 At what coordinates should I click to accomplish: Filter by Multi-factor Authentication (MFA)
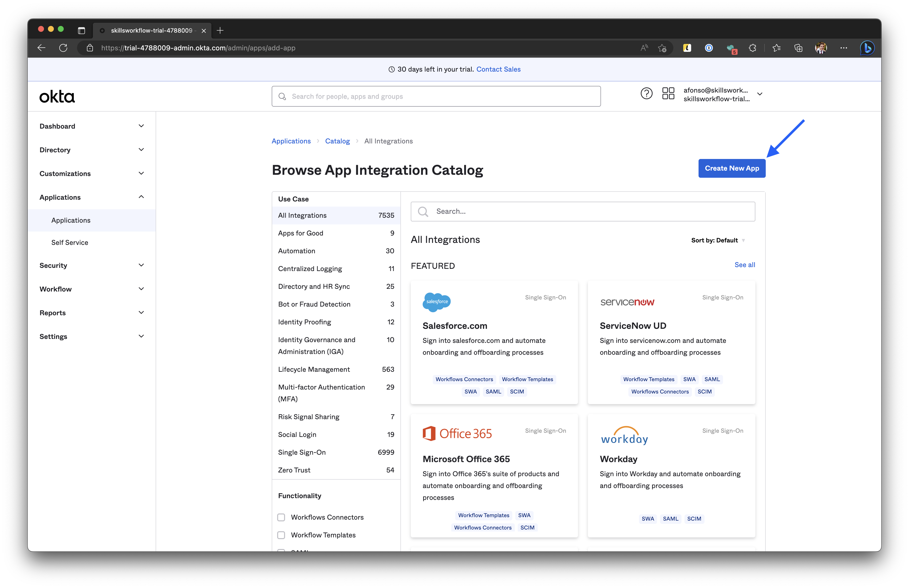point(336,393)
